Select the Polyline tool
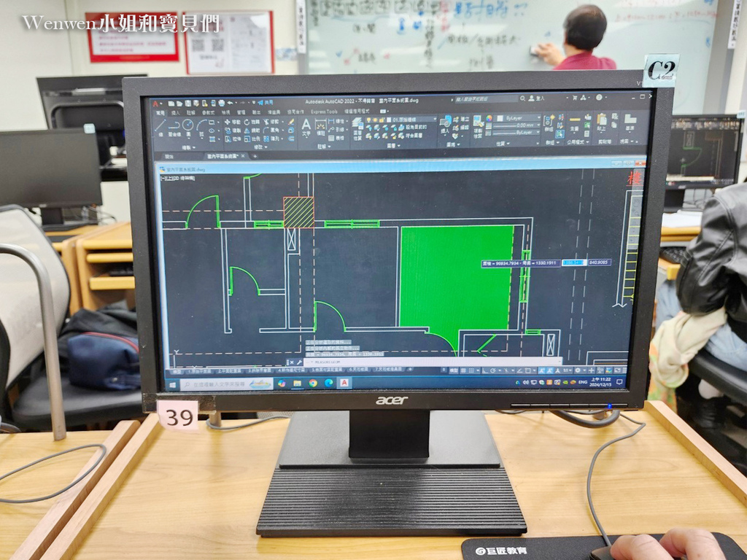This screenshot has width=747, height=560. coord(174,127)
